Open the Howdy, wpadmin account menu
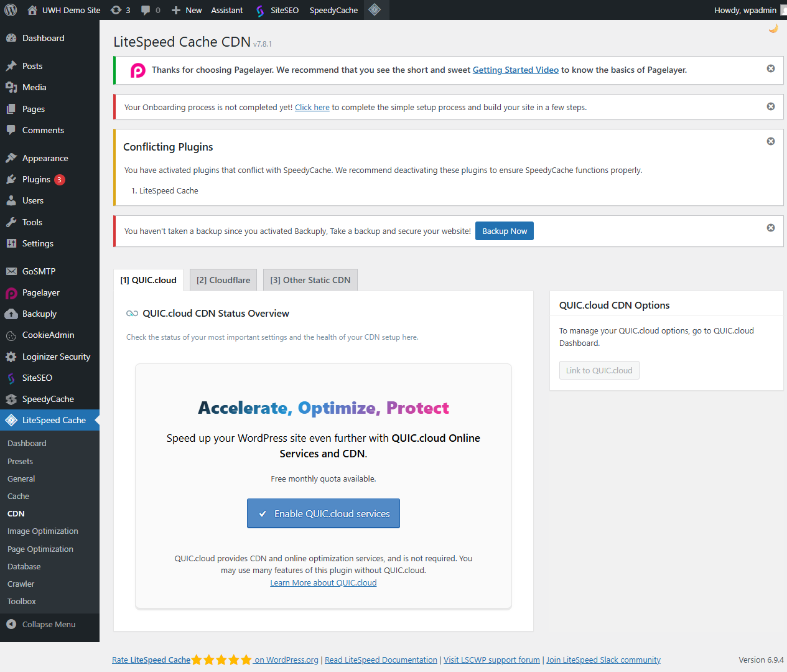This screenshot has width=787, height=672. (750, 10)
